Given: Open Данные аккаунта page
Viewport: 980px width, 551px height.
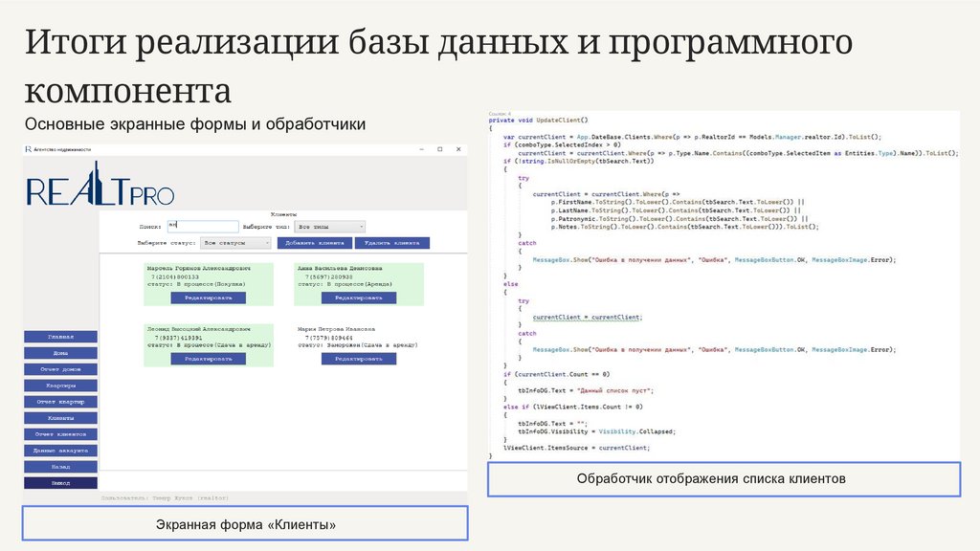Looking at the screenshot, I should click(60, 451).
